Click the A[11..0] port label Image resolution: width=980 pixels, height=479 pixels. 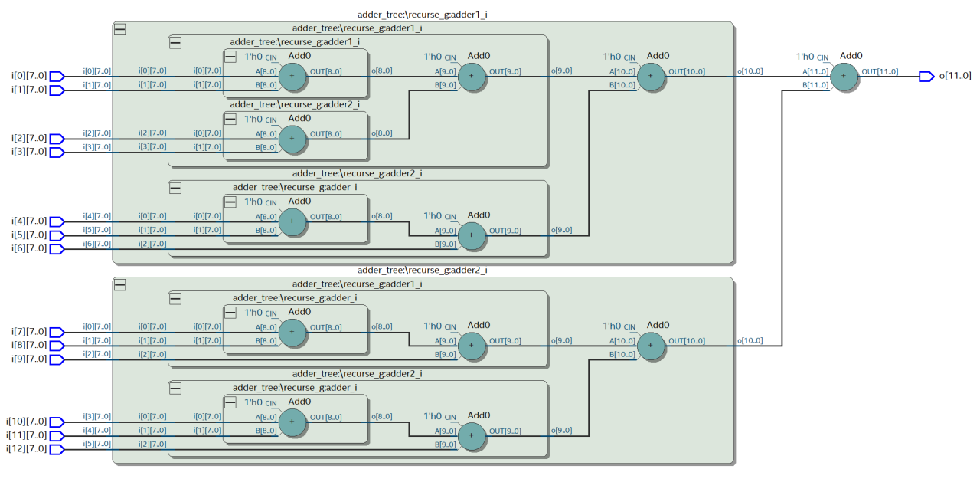click(x=815, y=72)
